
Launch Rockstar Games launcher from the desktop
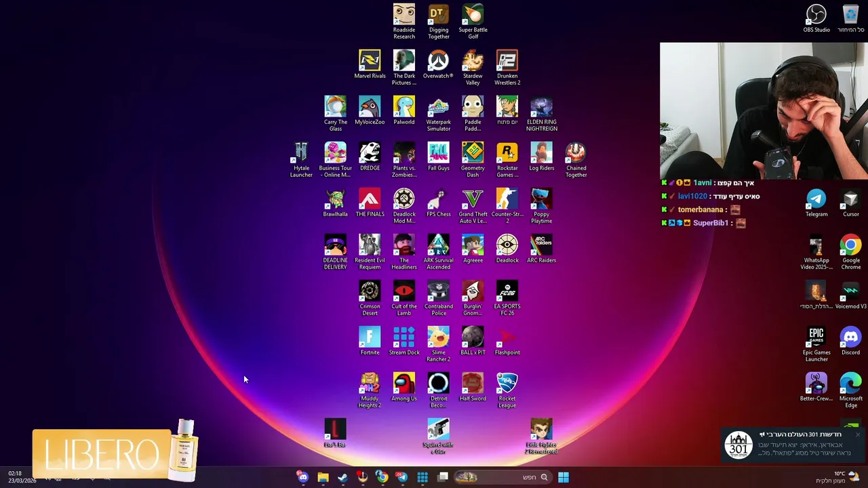click(507, 160)
